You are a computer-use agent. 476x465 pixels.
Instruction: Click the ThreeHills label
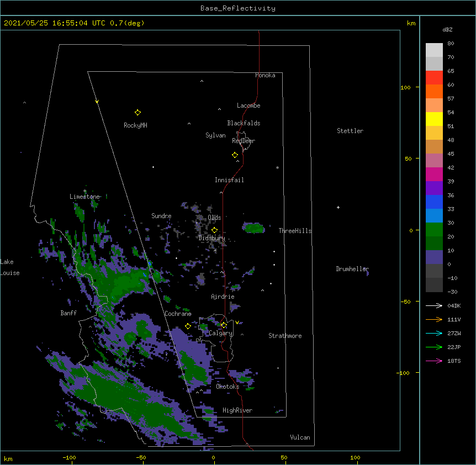pos(295,231)
